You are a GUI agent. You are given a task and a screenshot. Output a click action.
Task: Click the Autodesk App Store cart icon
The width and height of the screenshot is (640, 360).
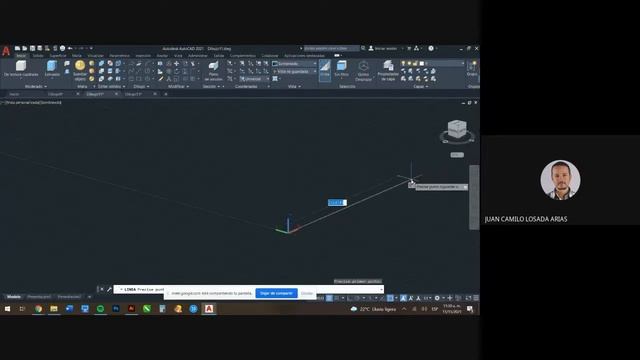tap(409, 48)
